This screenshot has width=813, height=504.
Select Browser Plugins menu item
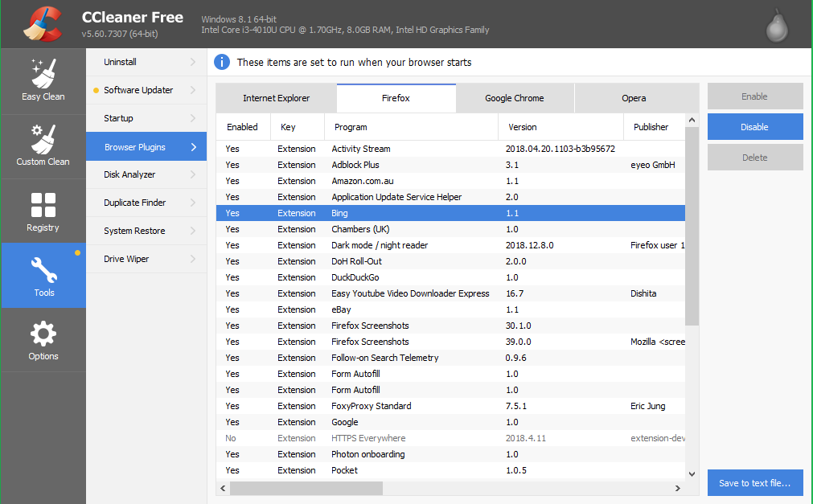146,147
